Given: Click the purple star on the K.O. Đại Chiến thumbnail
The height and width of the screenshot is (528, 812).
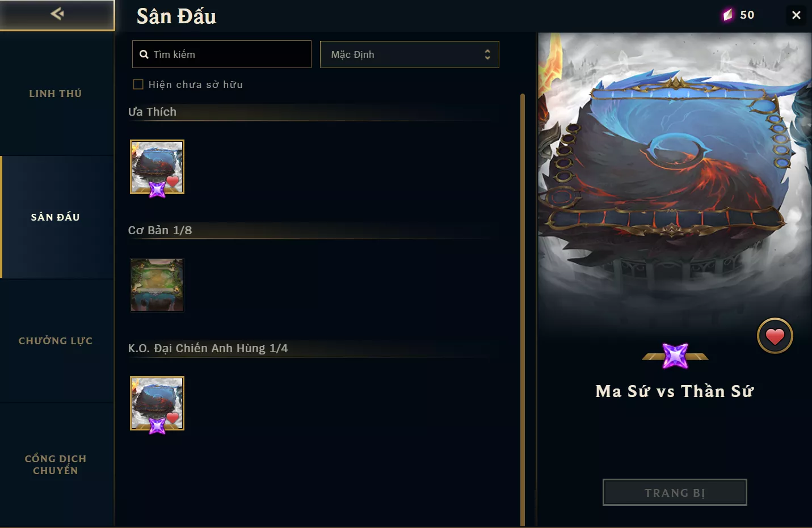Looking at the screenshot, I should click(157, 425).
